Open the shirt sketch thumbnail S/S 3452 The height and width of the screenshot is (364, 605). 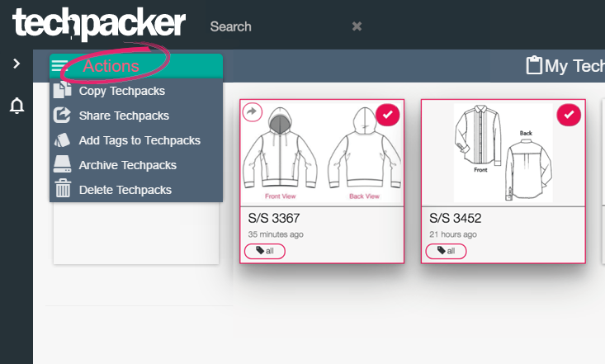(503, 153)
